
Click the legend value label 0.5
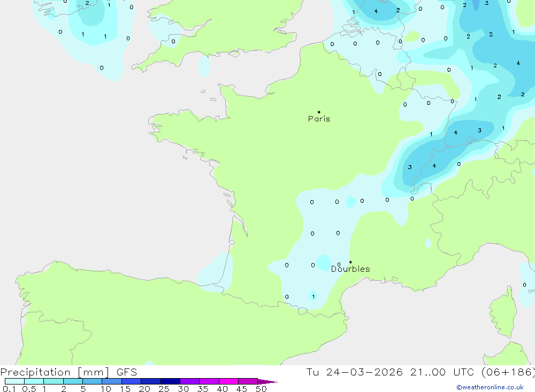pos(29,389)
